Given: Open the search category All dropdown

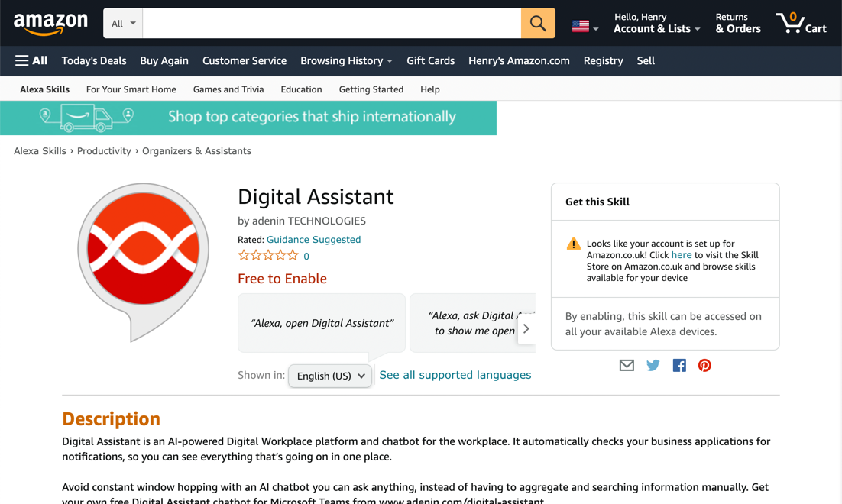Looking at the screenshot, I should 123,23.
